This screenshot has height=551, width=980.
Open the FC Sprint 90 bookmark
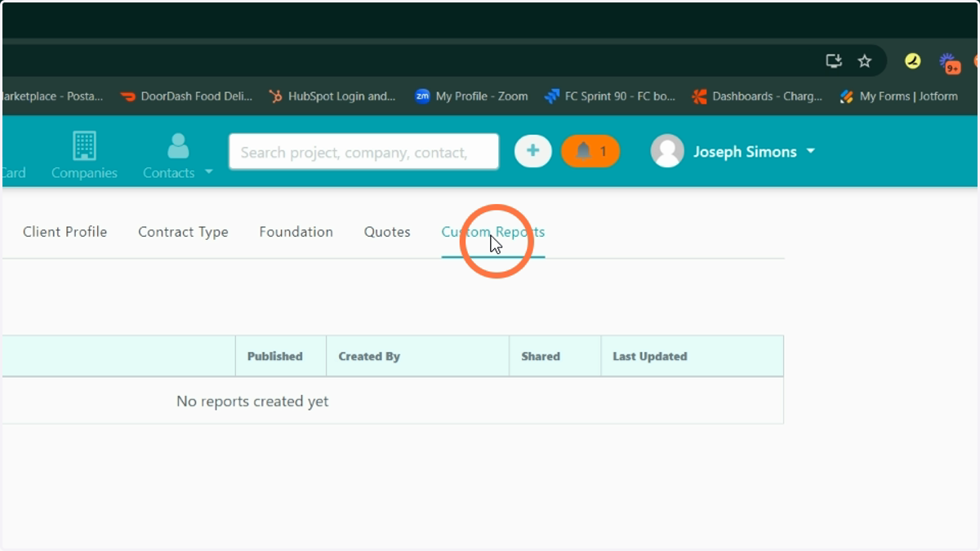[610, 96]
